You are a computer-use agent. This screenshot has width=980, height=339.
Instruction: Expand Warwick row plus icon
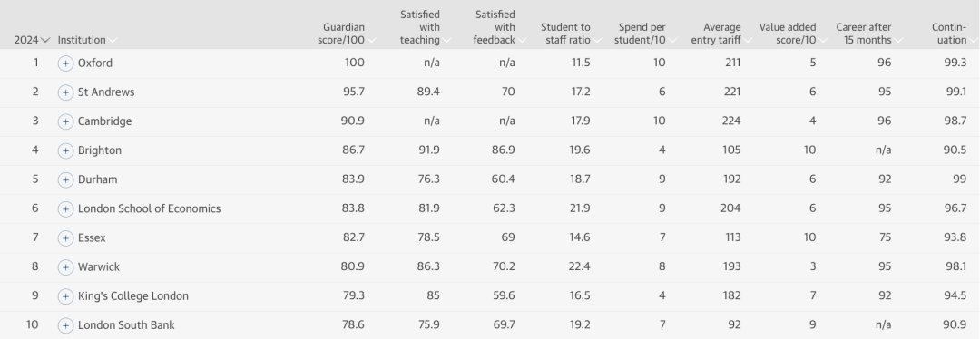[x=65, y=267]
